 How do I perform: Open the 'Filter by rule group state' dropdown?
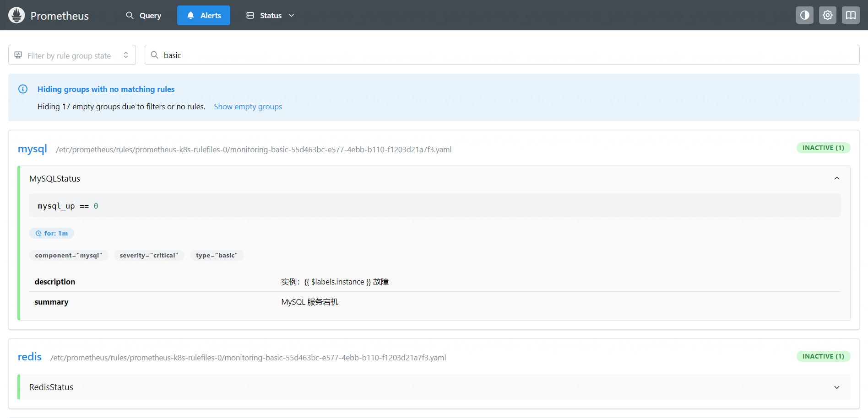72,55
